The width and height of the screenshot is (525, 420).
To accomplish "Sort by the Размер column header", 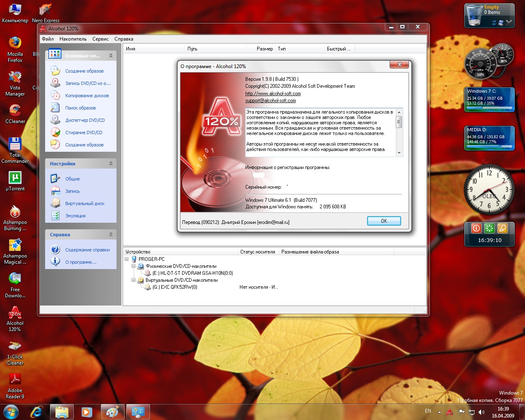I will (260, 49).
